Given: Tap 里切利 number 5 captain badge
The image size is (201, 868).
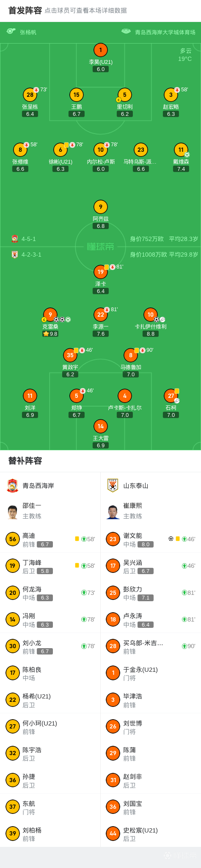Looking at the screenshot, I should click(x=124, y=95).
